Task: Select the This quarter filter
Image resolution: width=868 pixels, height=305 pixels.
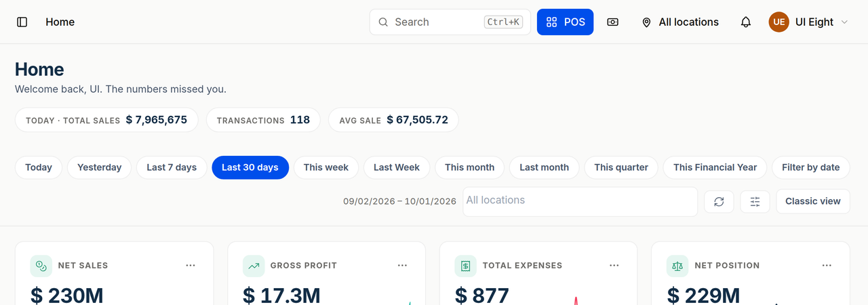Action: tap(621, 167)
